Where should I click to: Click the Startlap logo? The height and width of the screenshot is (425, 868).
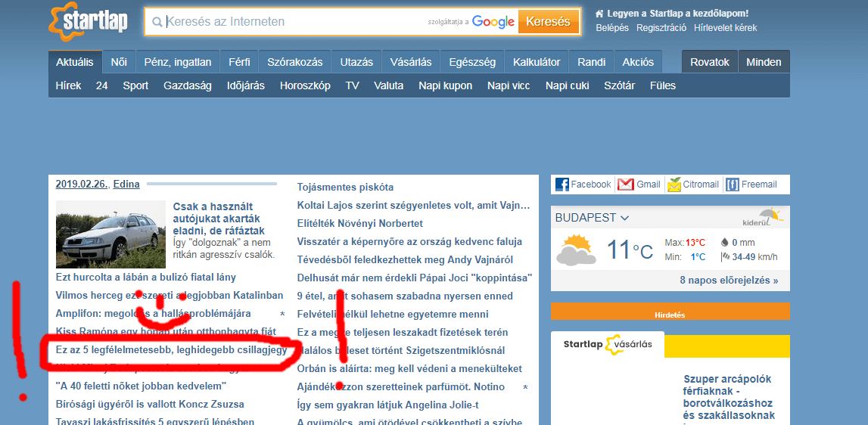(x=87, y=22)
